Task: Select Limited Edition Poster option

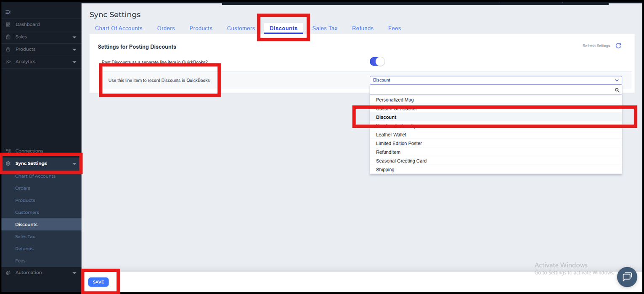Action: click(496, 144)
